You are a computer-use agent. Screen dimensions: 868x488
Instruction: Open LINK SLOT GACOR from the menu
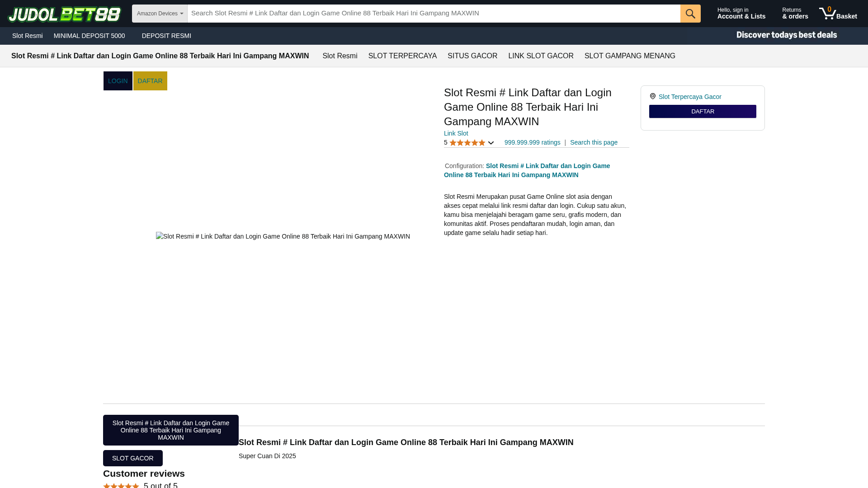[541, 56]
